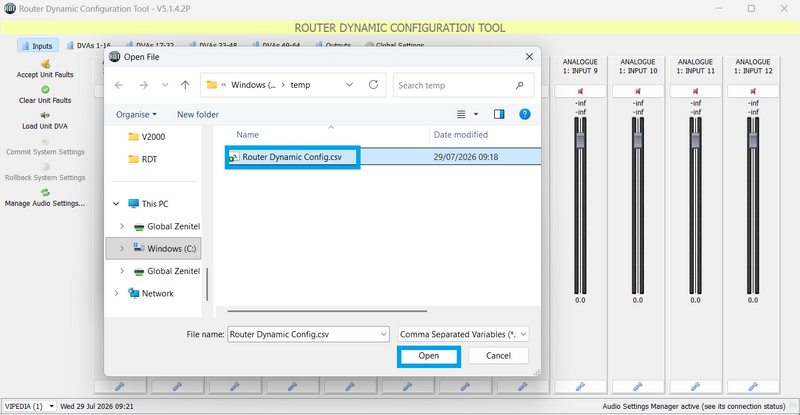Open the Comma Separated Variables file type dropdown

point(463,334)
